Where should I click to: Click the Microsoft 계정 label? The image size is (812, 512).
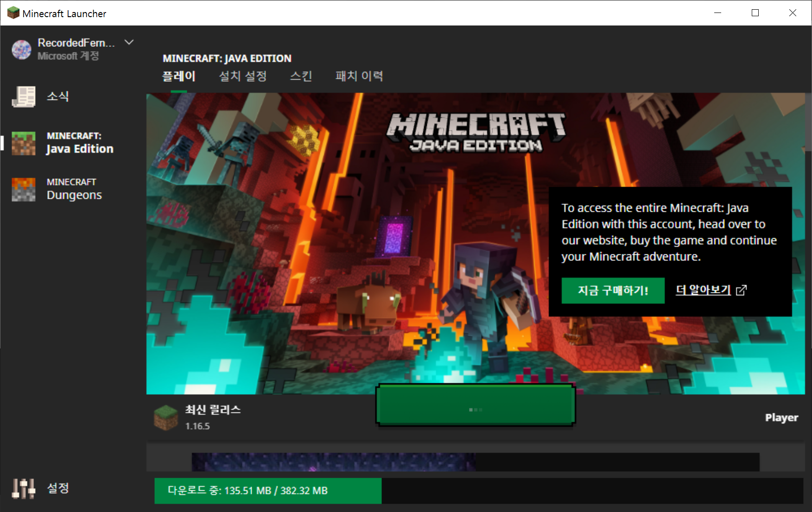(x=68, y=56)
